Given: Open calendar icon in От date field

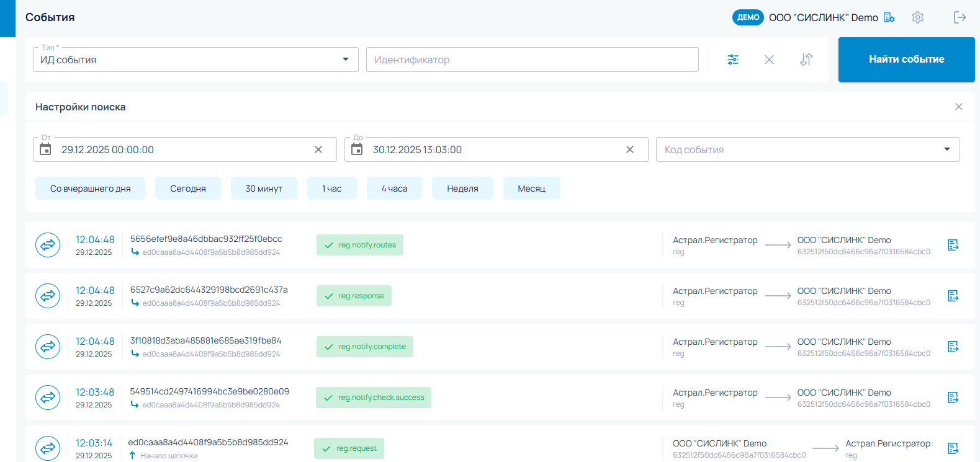Looking at the screenshot, I should pos(45,149).
